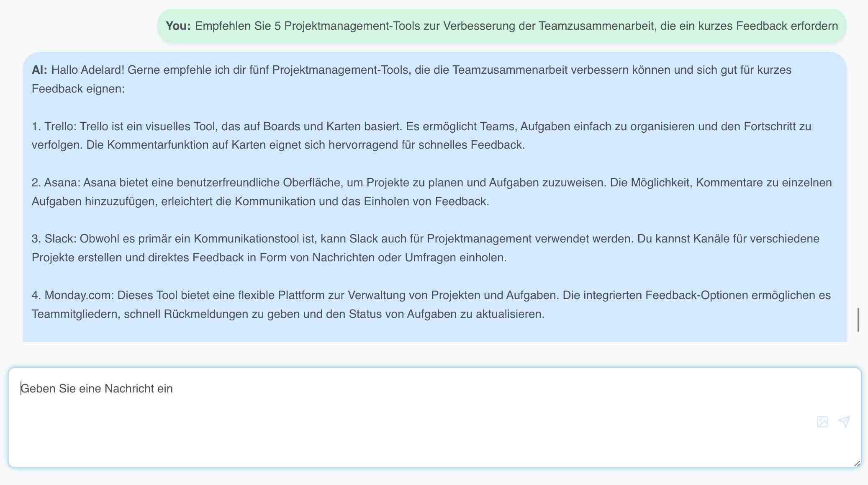Click the '1. Trello' list entry

421,135
